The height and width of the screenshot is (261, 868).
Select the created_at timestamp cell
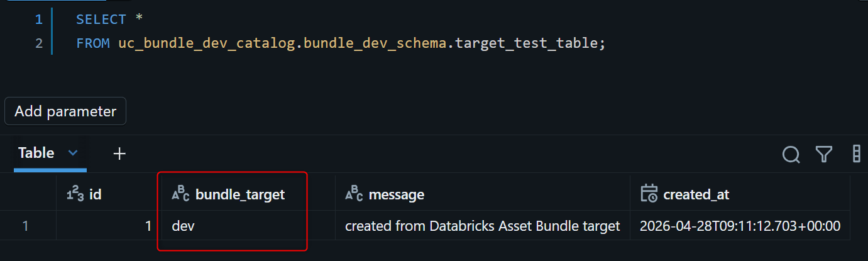click(740, 226)
